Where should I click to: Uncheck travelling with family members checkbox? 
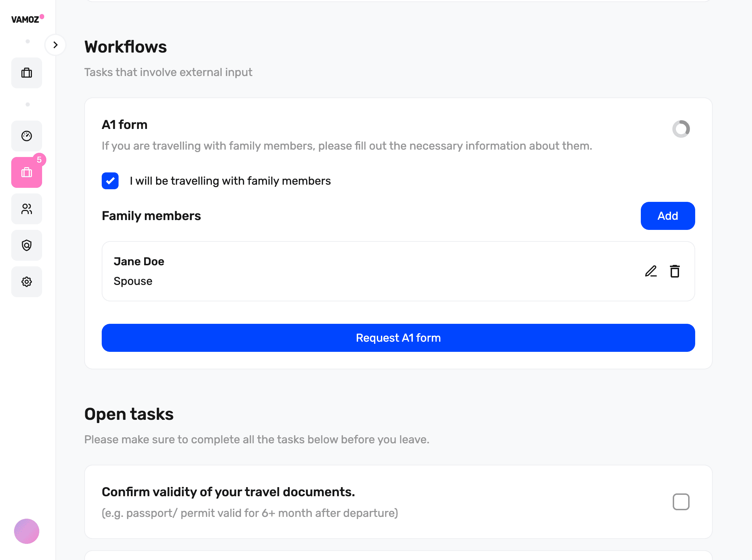point(110,181)
